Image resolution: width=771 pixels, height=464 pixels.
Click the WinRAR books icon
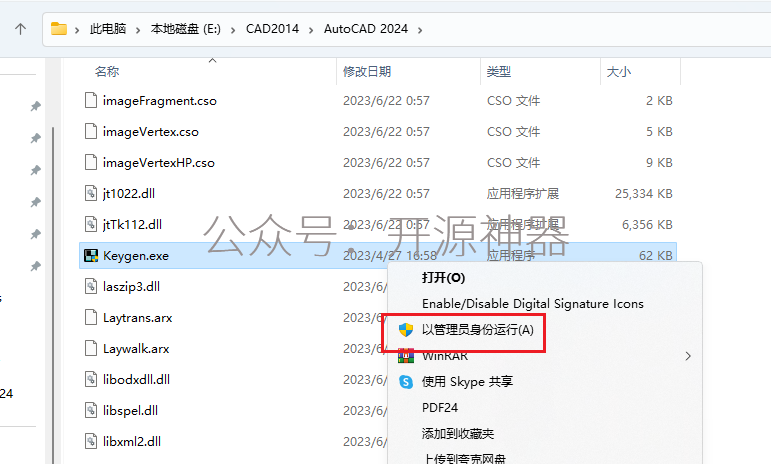click(406, 356)
